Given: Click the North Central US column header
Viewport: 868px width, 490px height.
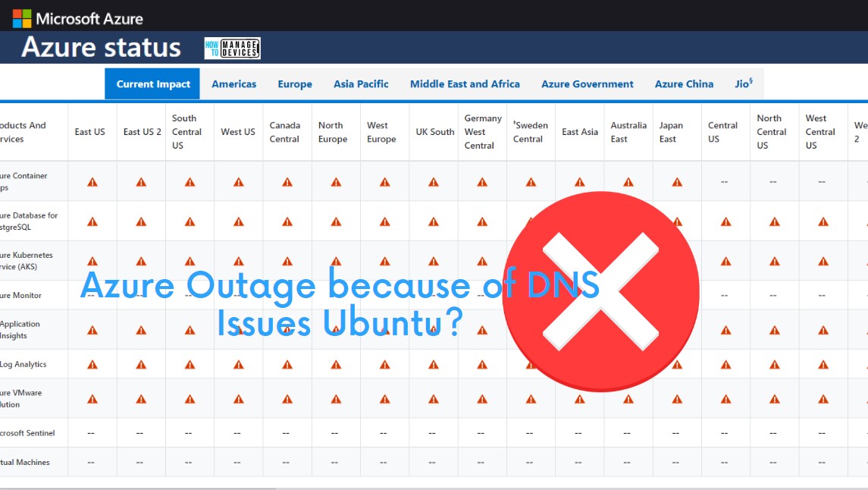Looking at the screenshot, I should click(771, 132).
